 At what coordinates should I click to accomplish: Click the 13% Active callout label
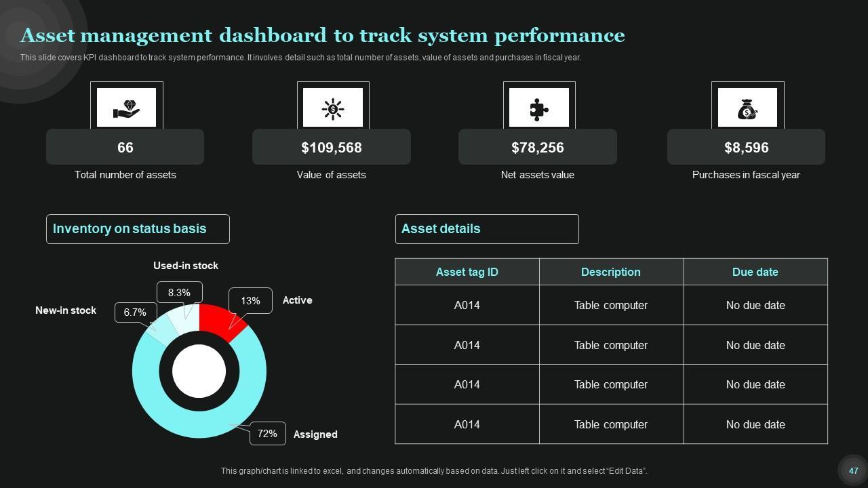click(250, 301)
